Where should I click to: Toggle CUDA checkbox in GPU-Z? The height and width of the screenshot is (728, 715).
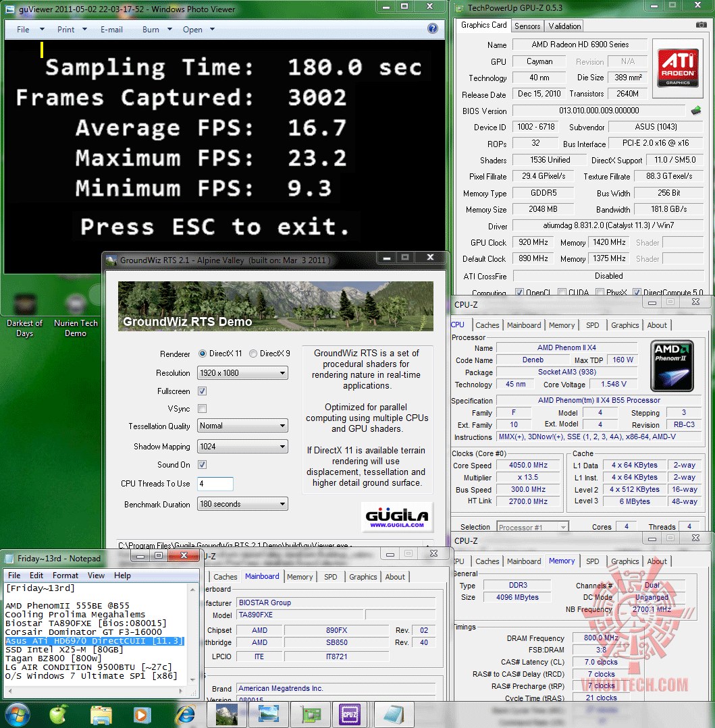(x=562, y=293)
